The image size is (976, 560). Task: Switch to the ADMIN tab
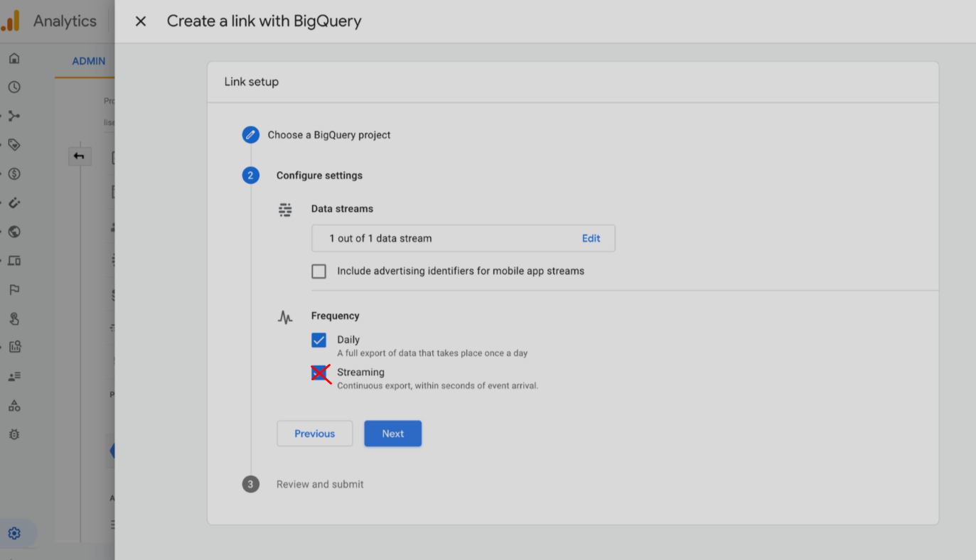(x=89, y=61)
